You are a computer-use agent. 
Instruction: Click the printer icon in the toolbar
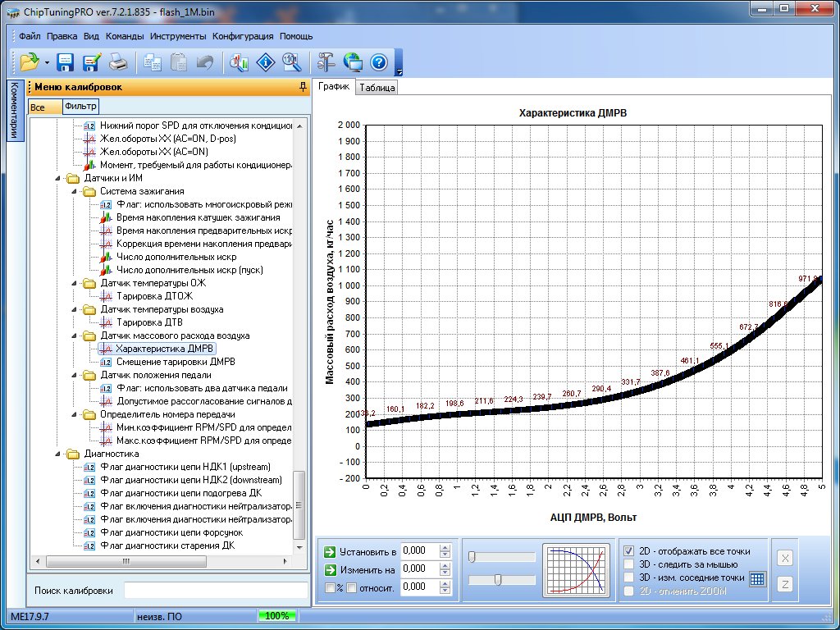pos(118,62)
